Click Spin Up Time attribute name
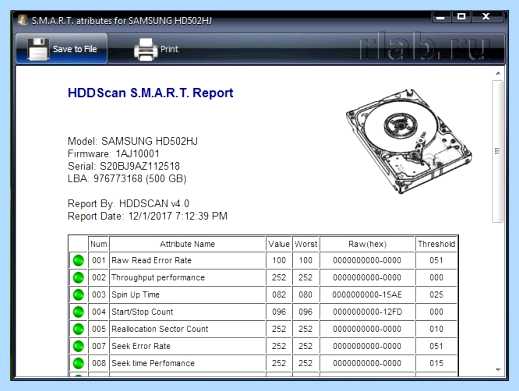The width and height of the screenshot is (519, 391). 135,295
